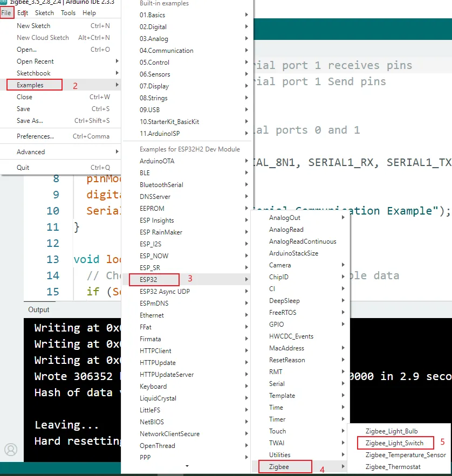This screenshot has height=476, width=452.
Task: Open ESP Insights examples
Action: [187, 220]
